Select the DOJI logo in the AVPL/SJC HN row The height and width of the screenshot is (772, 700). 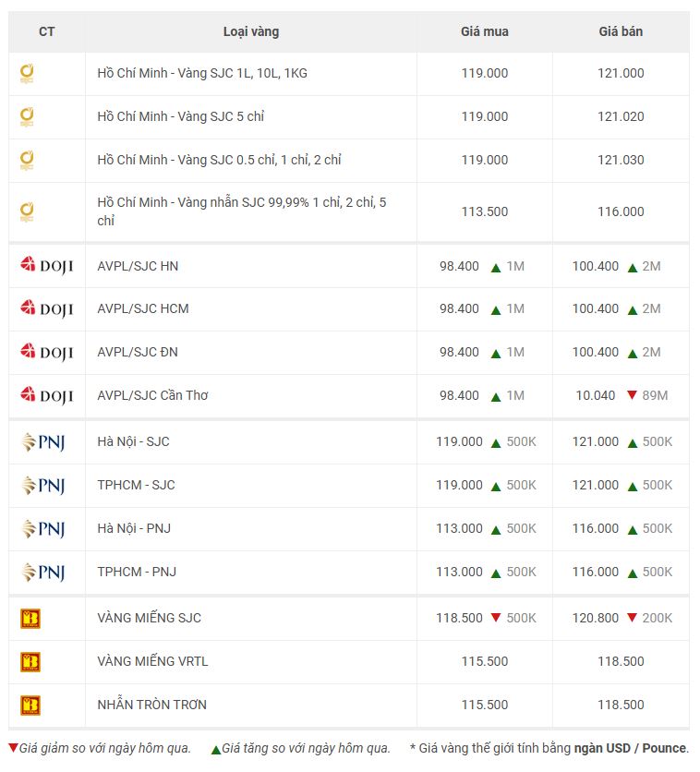tap(46, 266)
